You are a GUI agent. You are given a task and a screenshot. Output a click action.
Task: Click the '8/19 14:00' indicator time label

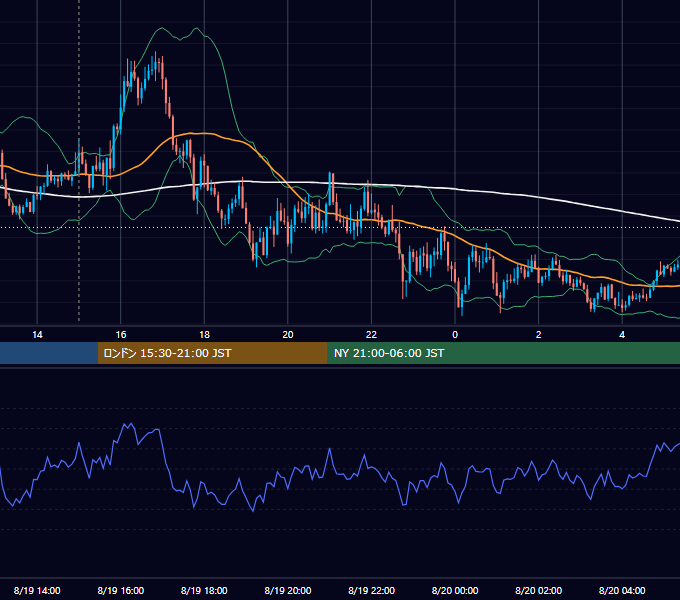[37, 590]
